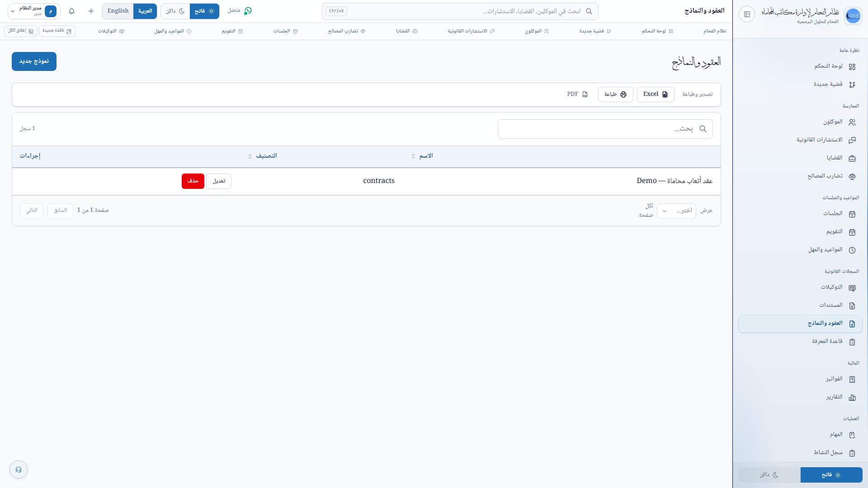Click WhatsApp connected status icon
This screenshot has width=868, height=488.
pos(248,10)
